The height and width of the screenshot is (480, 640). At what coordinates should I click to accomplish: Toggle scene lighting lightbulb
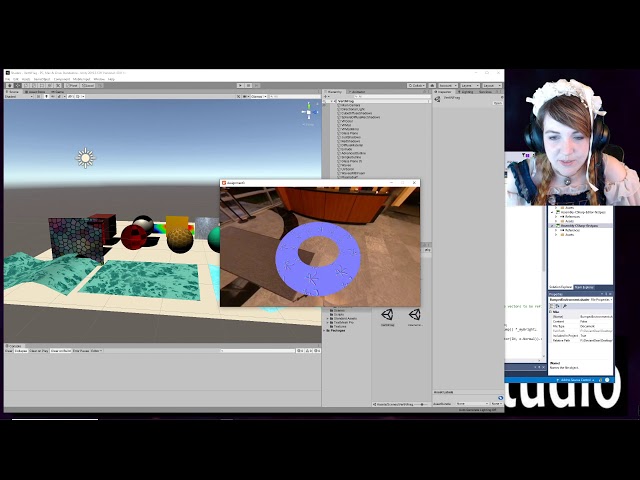[x=47, y=96]
